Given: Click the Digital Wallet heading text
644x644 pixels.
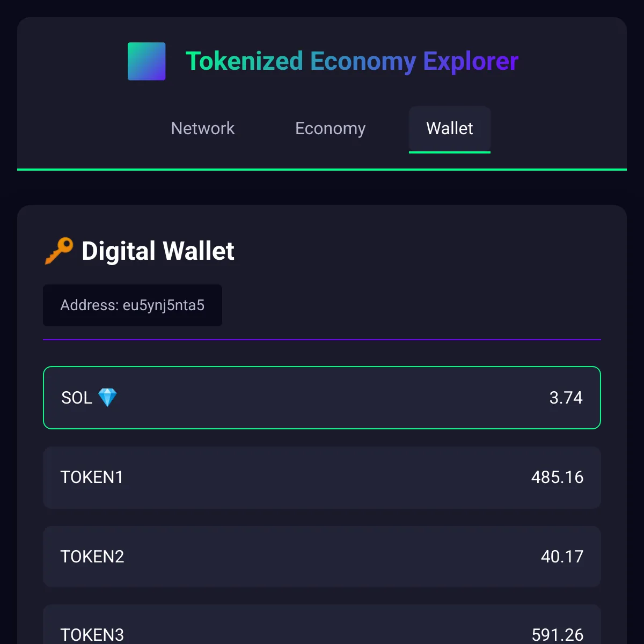Looking at the screenshot, I should coord(158,250).
